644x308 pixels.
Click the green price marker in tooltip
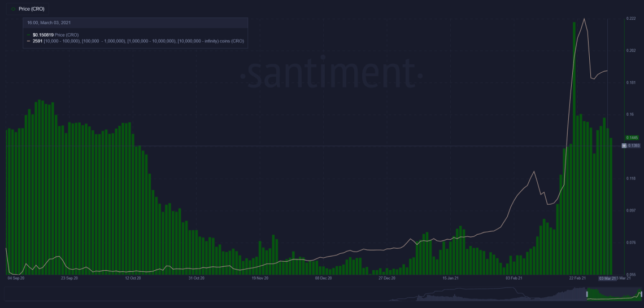click(x=28, y=35)
